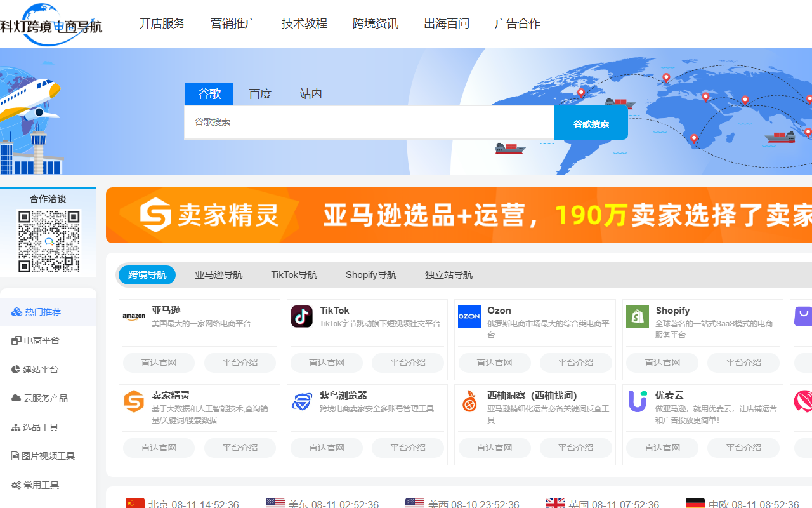Open the 广告合作 menu

(518, 23)
